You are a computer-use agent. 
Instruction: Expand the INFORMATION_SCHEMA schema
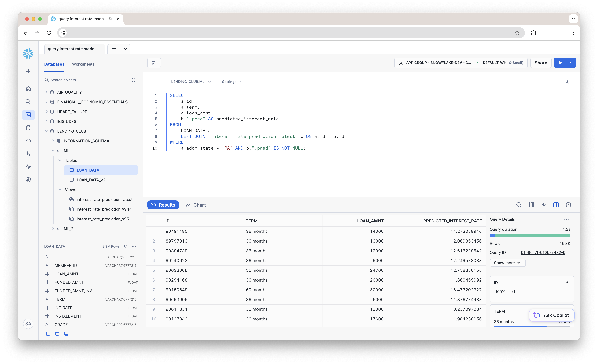point(53,141)
